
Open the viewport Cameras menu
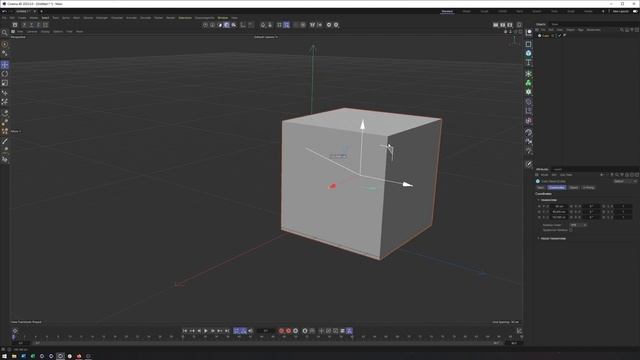coord(32,31)
